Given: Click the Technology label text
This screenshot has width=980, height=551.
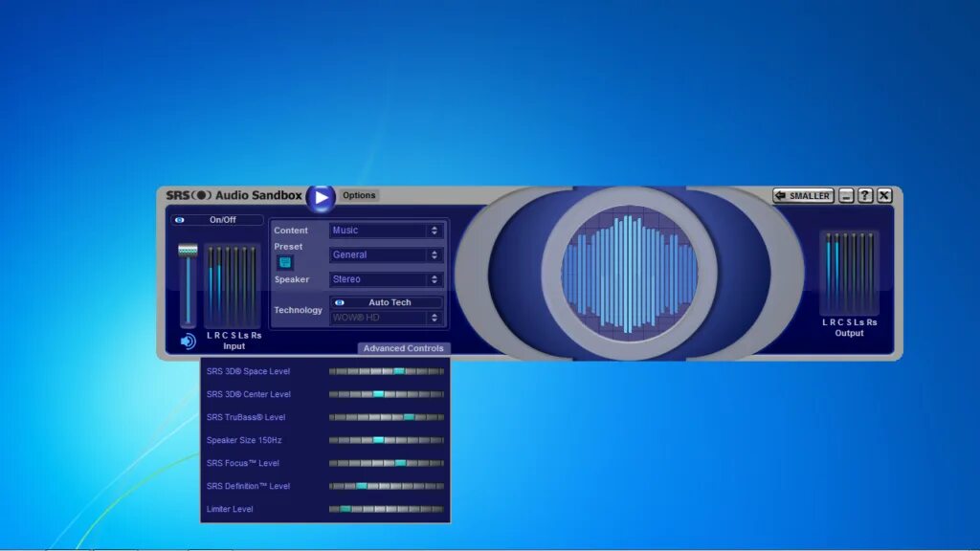Looking at the screenshot, I should 299,310.
